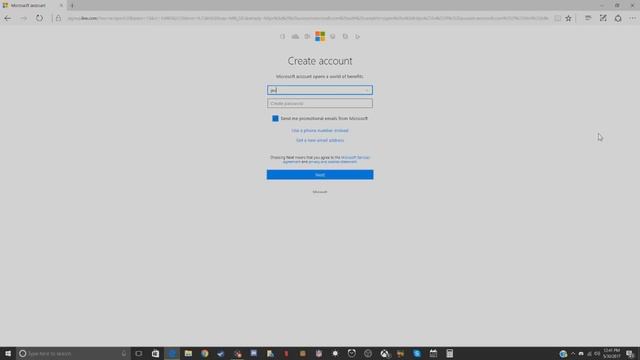
Task: Close the Microsoft account tab
Action: coord(61,5)
